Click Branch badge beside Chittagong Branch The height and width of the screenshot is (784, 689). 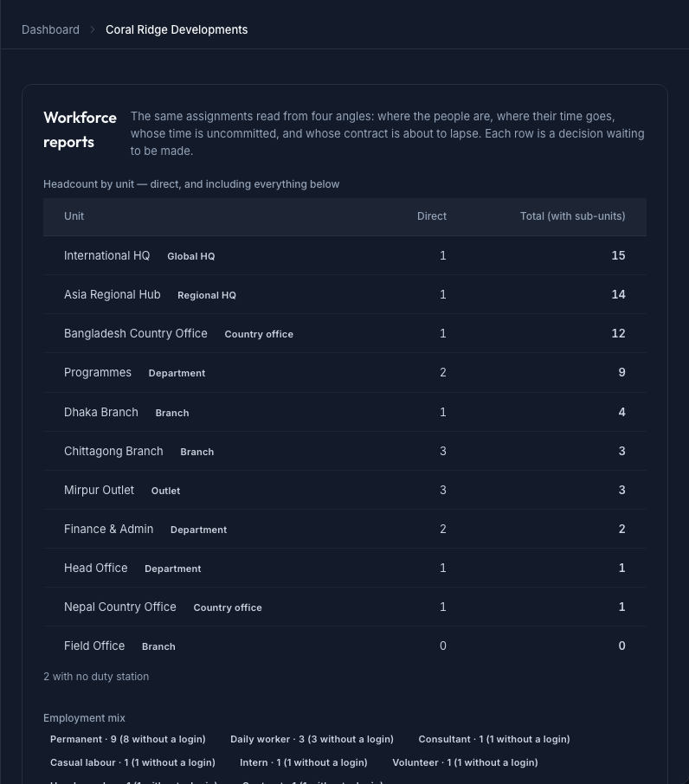click(x=197, y=453)
